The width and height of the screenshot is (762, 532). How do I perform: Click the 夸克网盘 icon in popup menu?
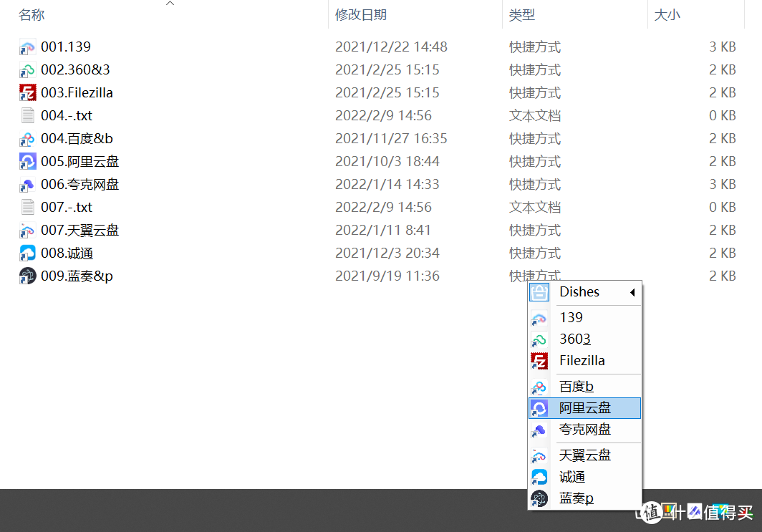539,430
